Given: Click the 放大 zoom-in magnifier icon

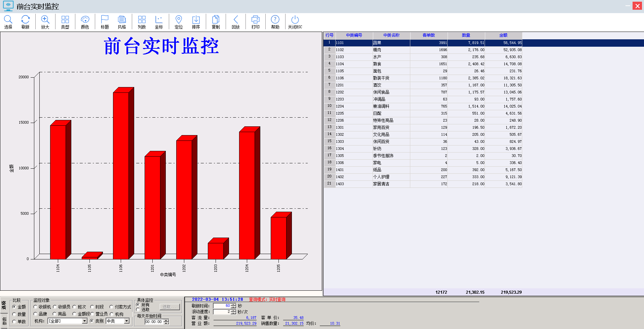Looking at the screenshot, I should [x=45, y=20].
